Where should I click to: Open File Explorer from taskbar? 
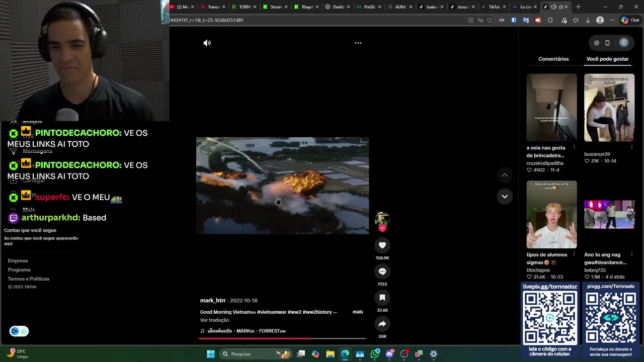(330, 354)
